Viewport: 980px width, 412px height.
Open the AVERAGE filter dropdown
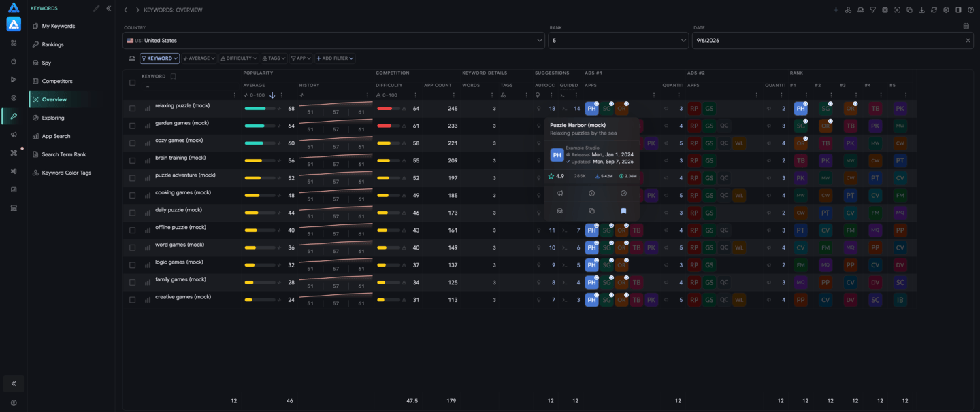(x=199, y=58)
